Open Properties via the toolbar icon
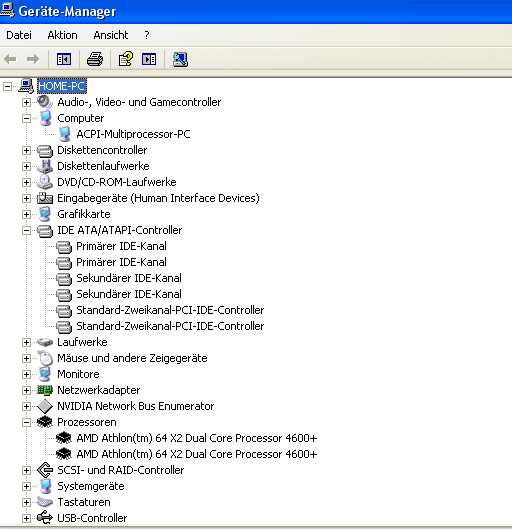This screenshot has height=529, width=512. 125,59
